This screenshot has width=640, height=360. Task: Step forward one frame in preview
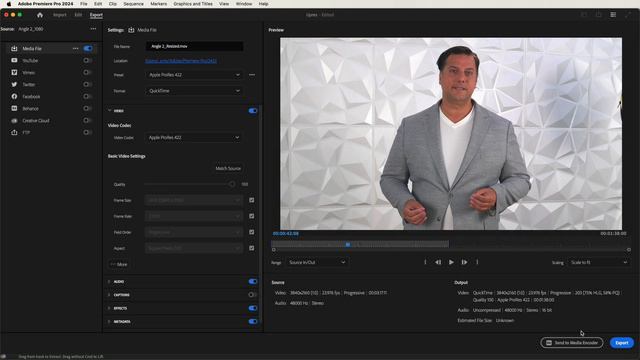click(464, 262)
